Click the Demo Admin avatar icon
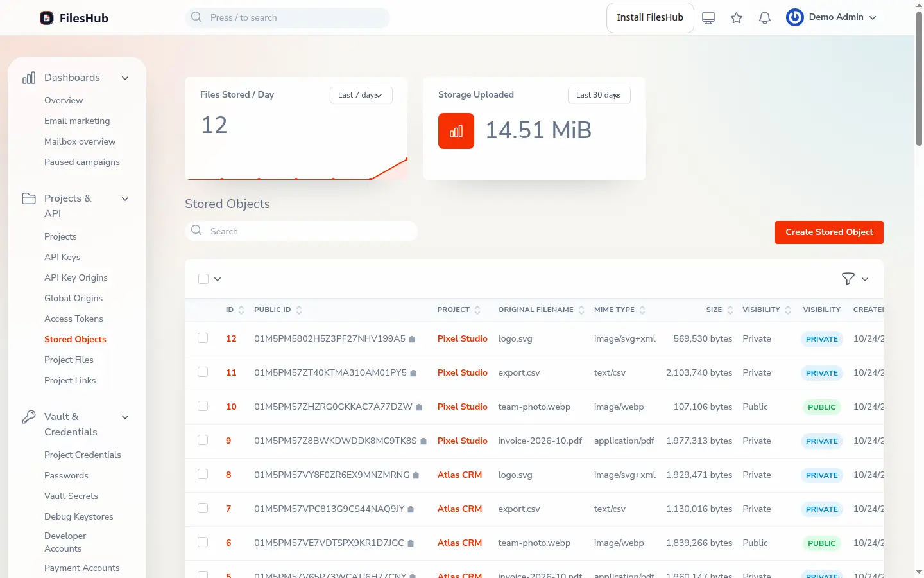This screenshot has width=924, height=578. (795, 17)
